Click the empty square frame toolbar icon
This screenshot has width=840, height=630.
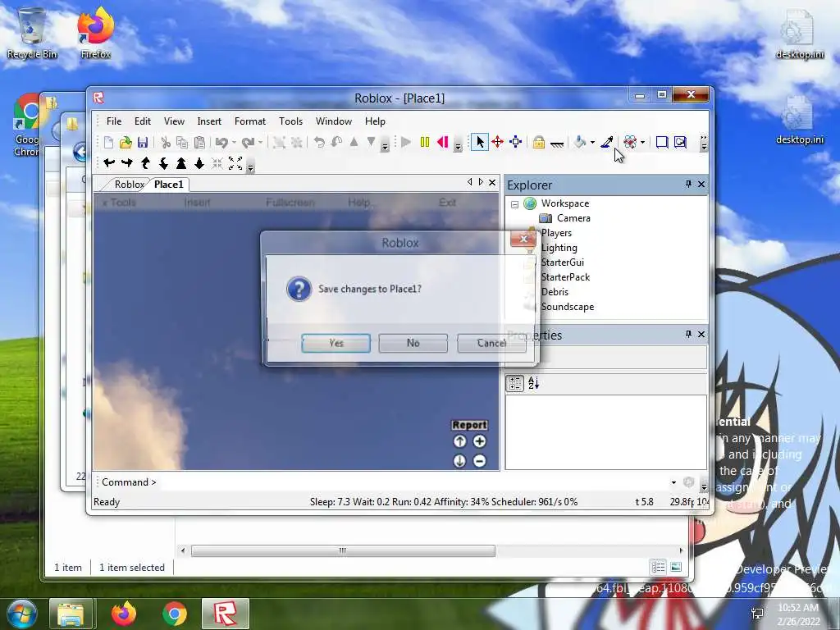pos(662,142)
